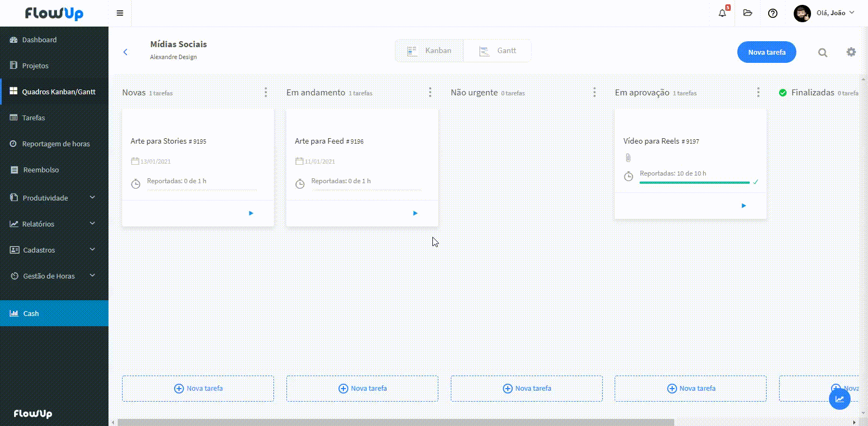This screenshot has height=426, width=868.
Task: Open the hamburger menu icon
Action: click(120, 13)
